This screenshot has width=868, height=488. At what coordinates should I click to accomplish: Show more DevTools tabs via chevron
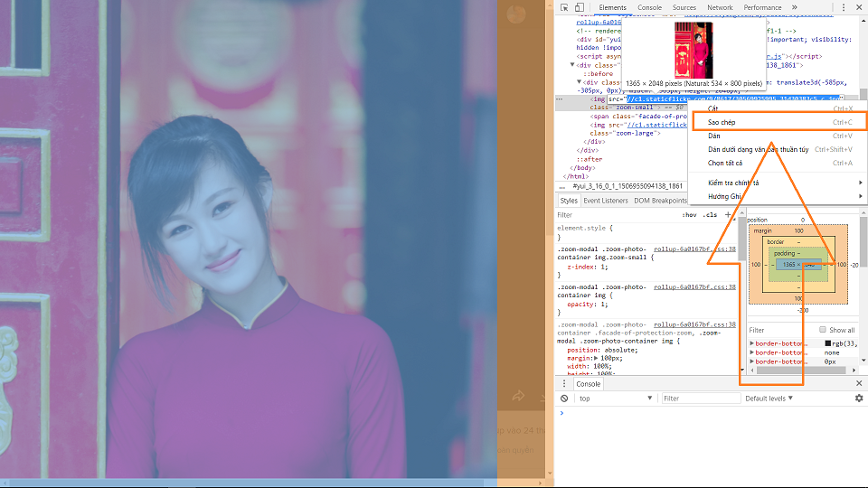[x=794, y=7]
